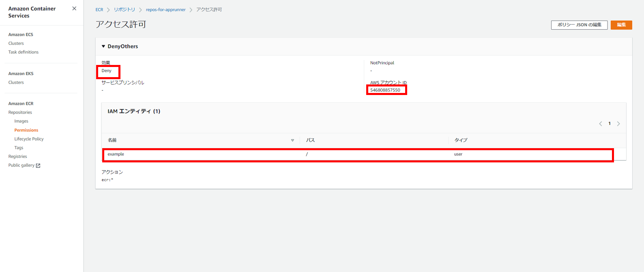Open Public gallery link

[21, 165]
